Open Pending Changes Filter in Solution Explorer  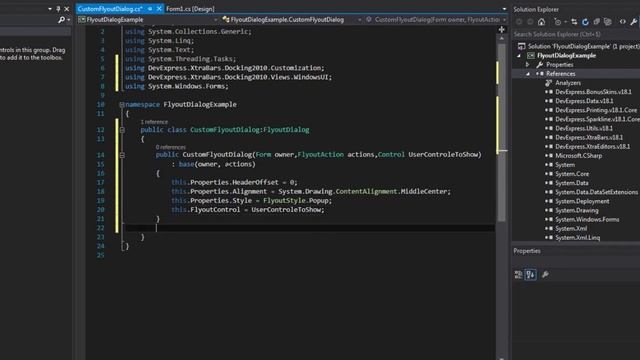[x=558, y=22]
